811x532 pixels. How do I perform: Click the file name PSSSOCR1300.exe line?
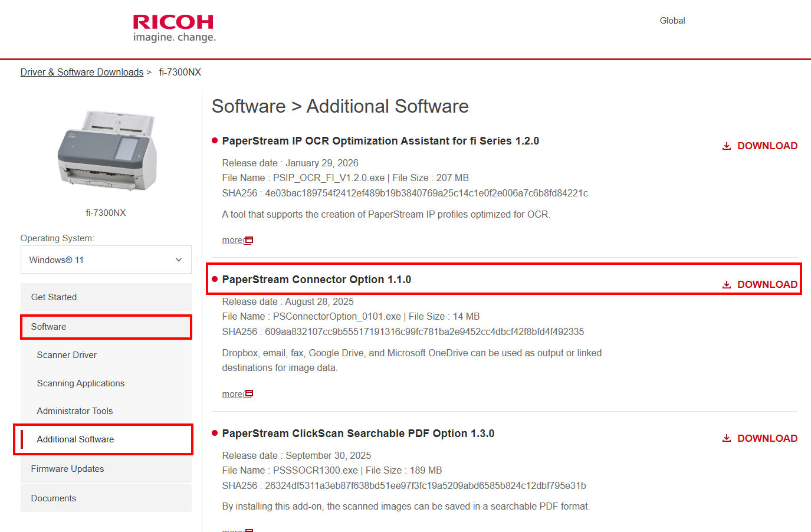click(332, 471)
